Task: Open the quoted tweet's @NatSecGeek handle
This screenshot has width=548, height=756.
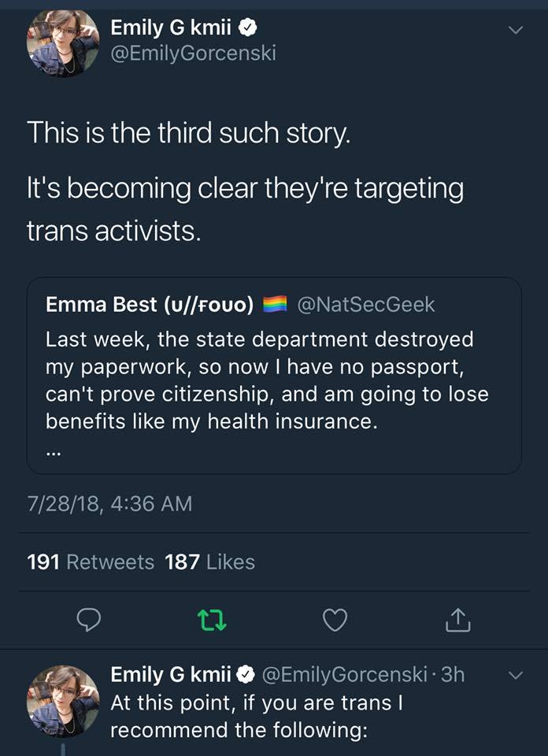Action: (x=365, y=304)
